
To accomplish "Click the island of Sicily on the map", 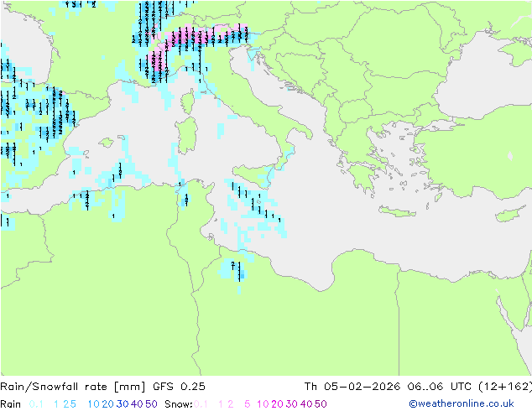I will click(x=253, y=176).
